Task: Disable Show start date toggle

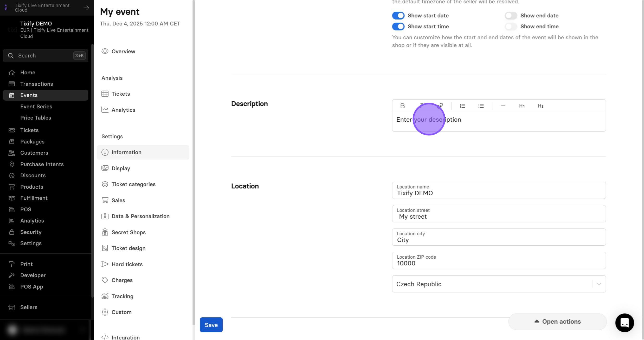Action: pos(398,16)
